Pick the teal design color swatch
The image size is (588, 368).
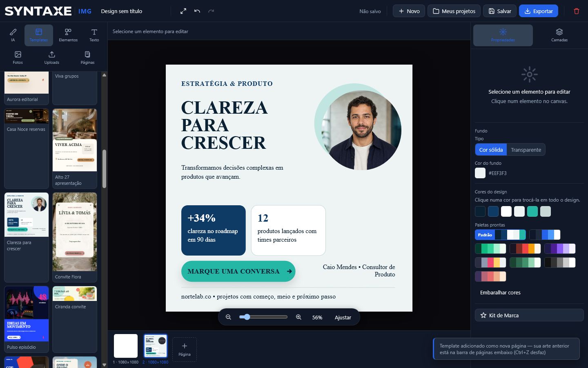point(532,211)
